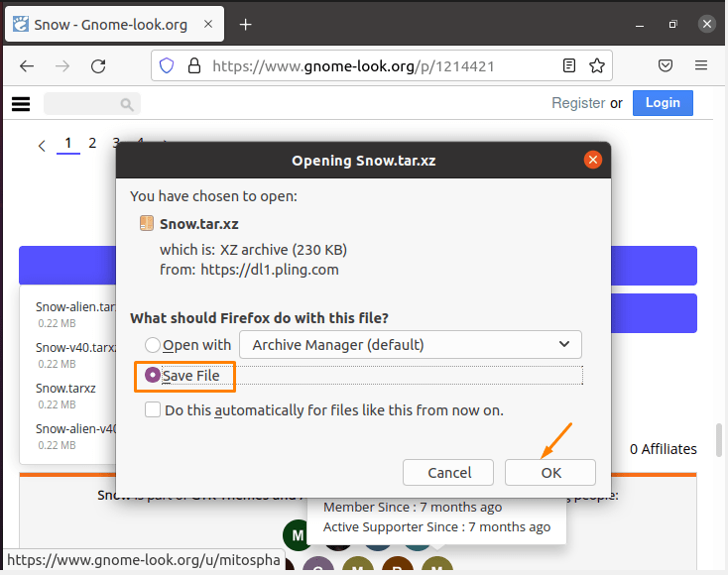The height and width of the screenshot is (575, 728).
Task: Click the Snow-alien.tar file entry
Action: pos(75,306)
